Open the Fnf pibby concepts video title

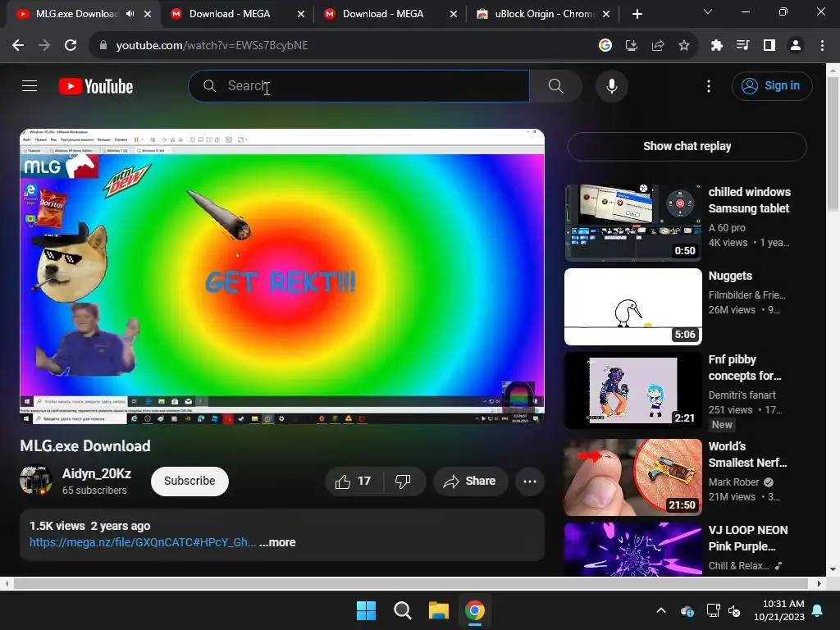(745, 367)
